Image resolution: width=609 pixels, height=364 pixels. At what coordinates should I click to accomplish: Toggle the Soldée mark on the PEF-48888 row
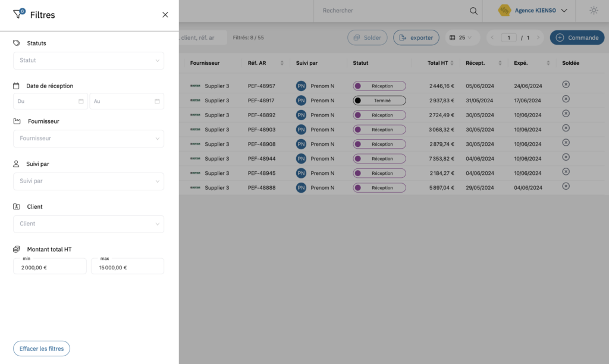(x=566, y=186)
